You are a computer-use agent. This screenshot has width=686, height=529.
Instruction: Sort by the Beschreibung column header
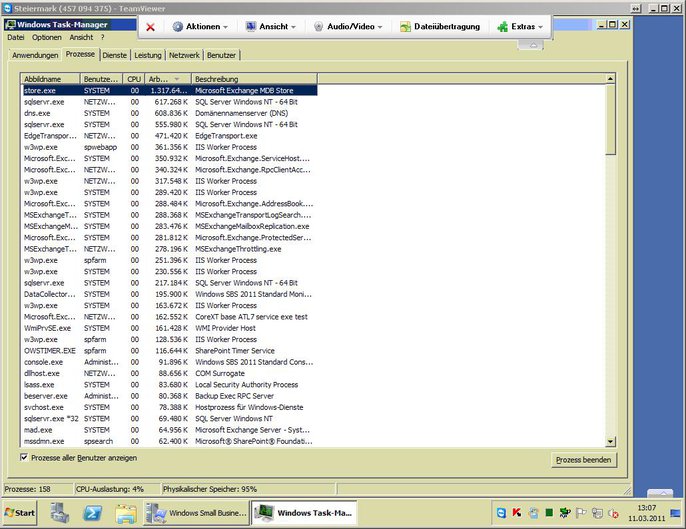coord(254,79)
